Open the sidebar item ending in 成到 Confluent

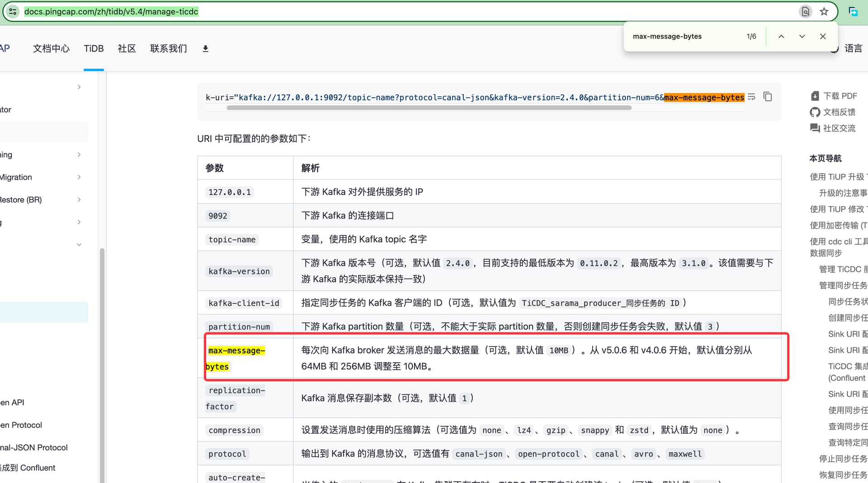point(28,468)
